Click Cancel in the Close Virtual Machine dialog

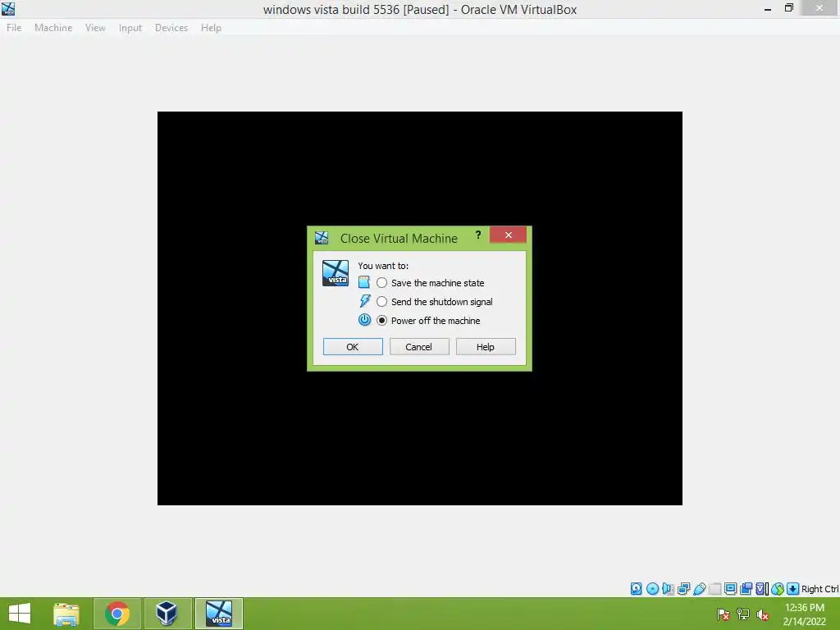pyautogui.click(x=419, y=347)
